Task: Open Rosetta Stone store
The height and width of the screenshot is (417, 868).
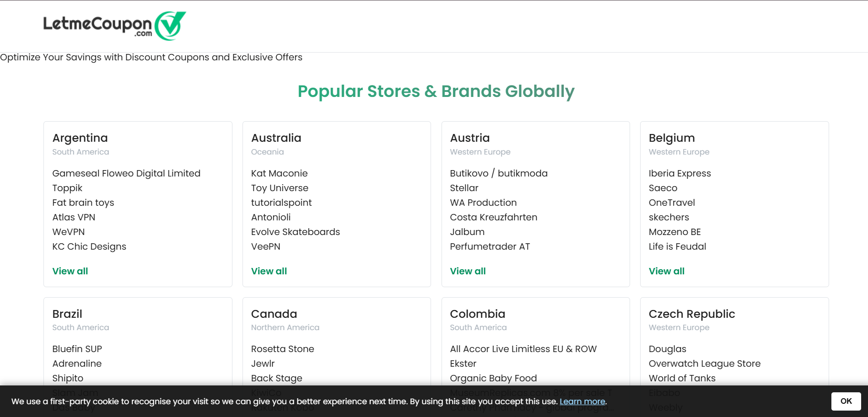Action: point(283,349)
